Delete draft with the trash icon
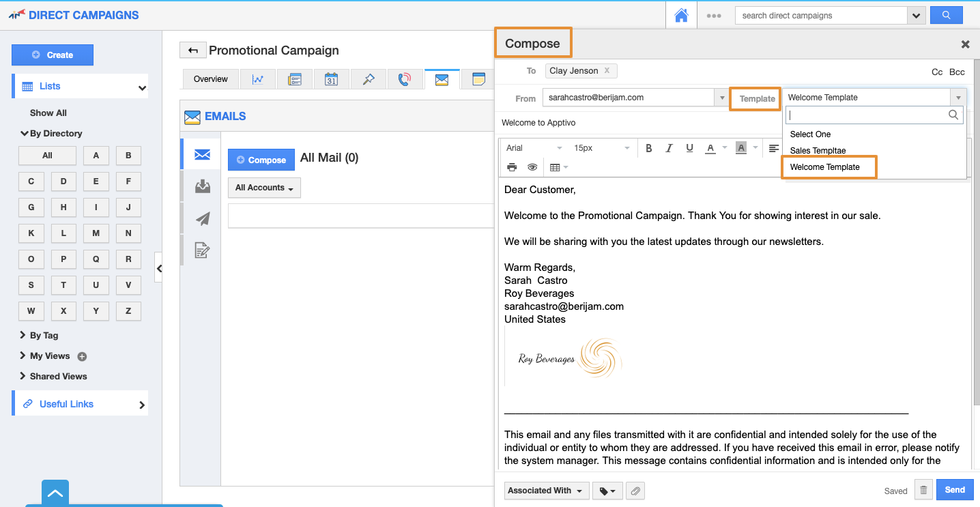The width and height of the screenshot is (980, 507). [923, 490]
